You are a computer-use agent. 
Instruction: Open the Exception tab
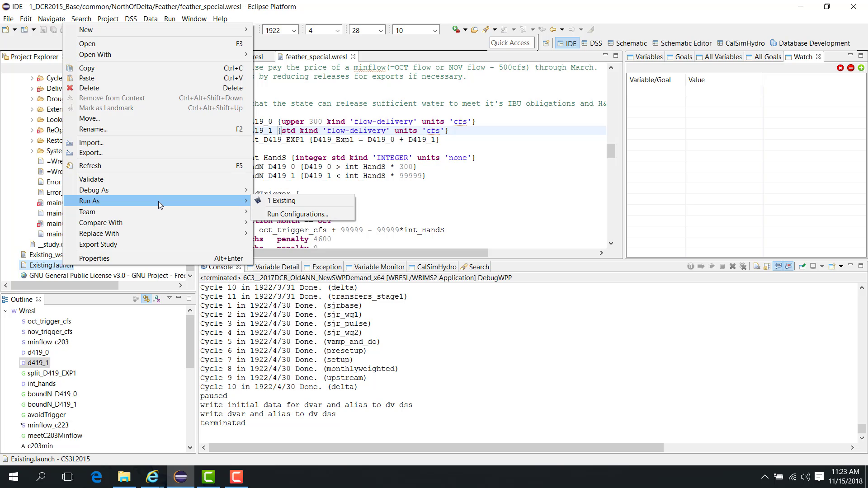point(323,267)
